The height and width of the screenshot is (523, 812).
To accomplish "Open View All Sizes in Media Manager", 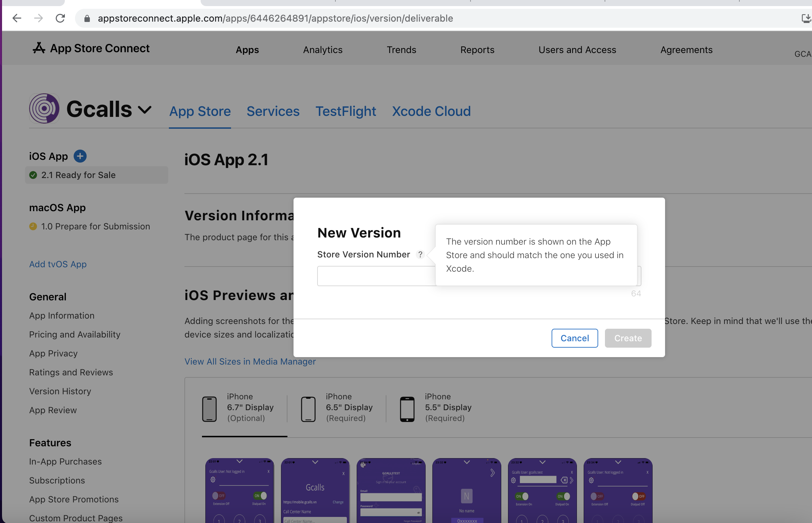I will pos(250,362).
